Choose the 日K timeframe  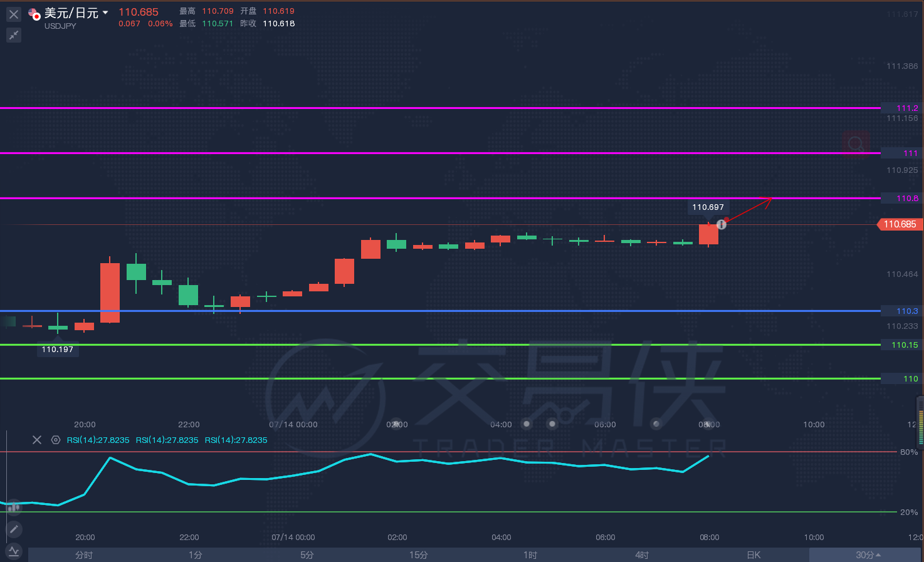click(x=753, y=555)
